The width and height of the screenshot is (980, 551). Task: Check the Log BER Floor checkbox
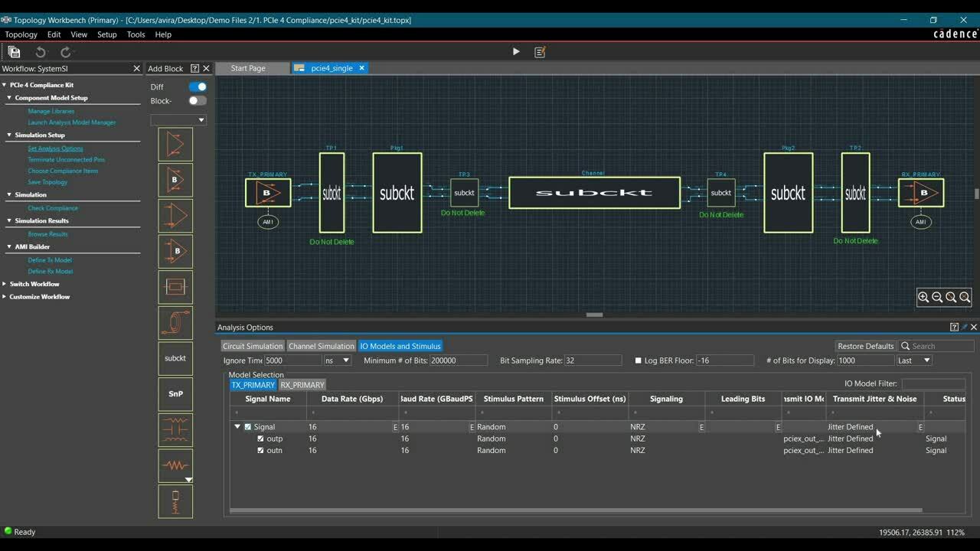638,360
